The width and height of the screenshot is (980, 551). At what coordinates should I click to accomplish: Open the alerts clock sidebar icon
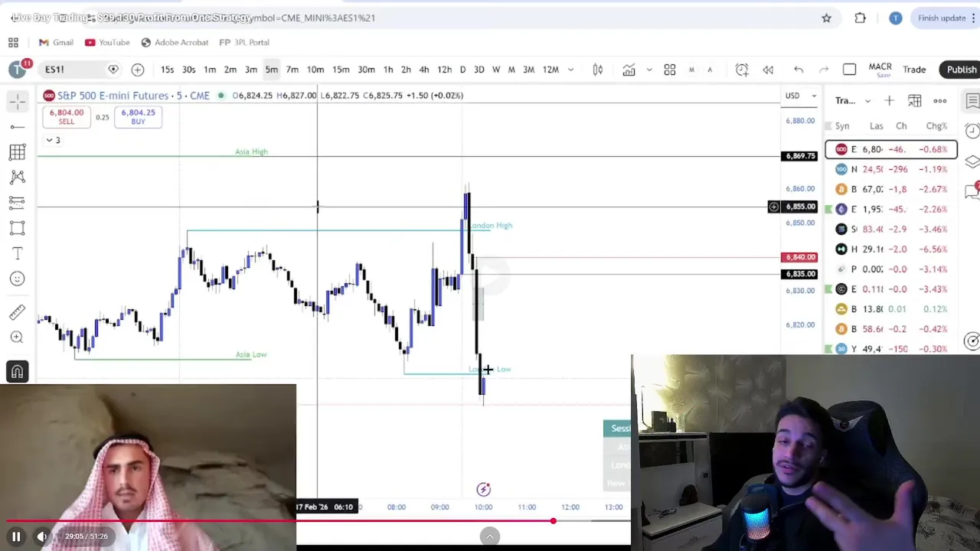pyautogui.click(x=972, y=132)
